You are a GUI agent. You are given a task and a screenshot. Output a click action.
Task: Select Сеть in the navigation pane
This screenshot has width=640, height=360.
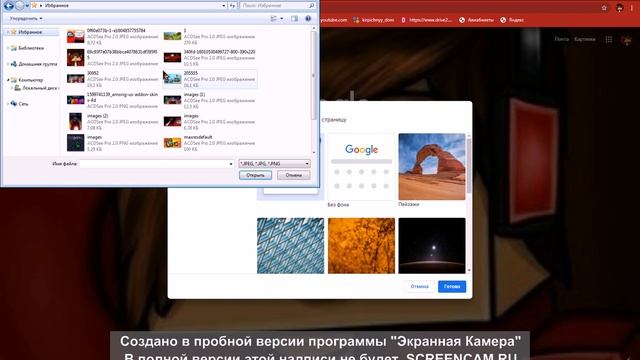click(23, 104)
